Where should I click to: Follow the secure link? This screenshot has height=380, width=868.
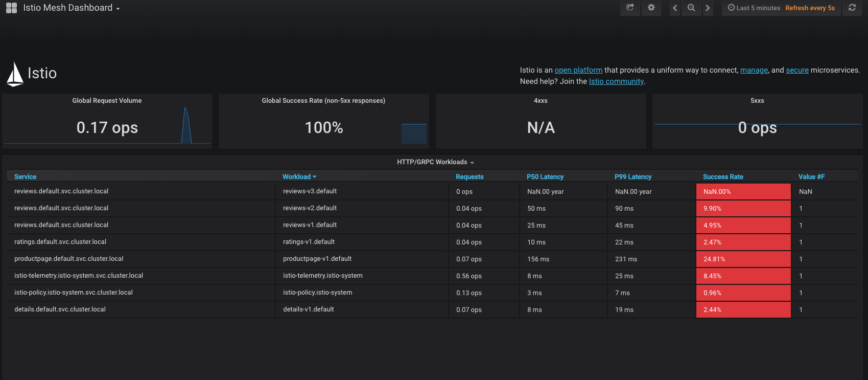pos(797,70)
